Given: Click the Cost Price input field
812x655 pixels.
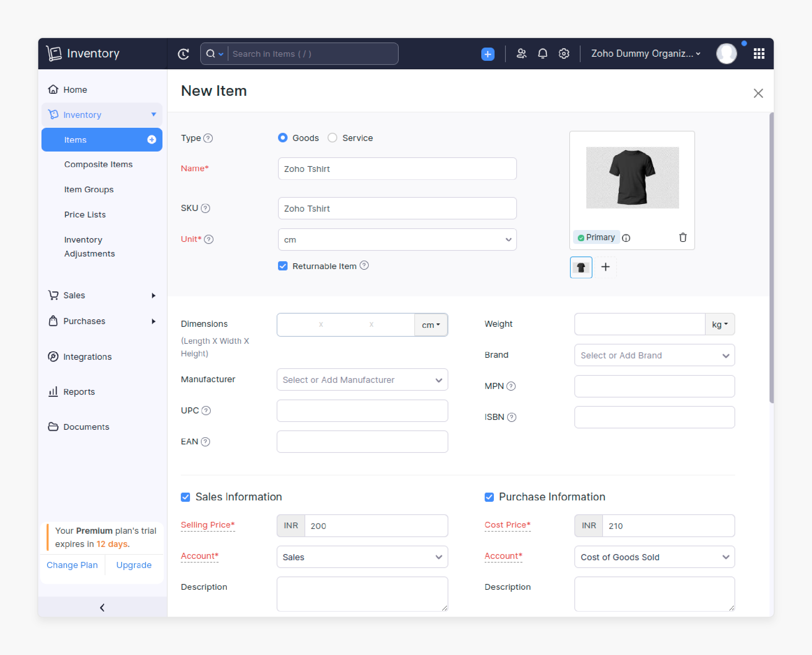Looking at the screenshot, I should (x=669, y=526).
